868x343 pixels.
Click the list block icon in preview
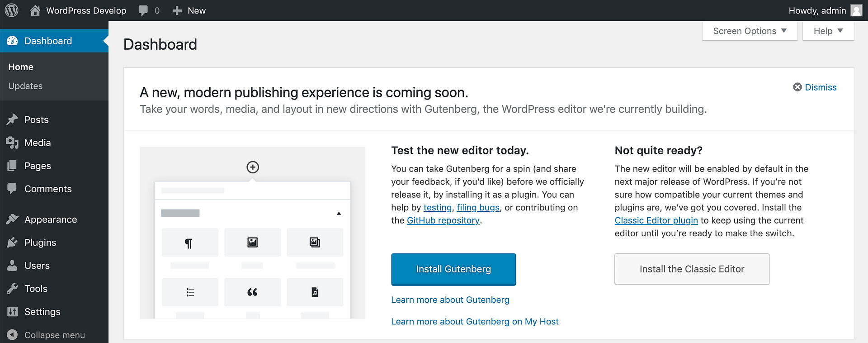(x=190, y=292)
